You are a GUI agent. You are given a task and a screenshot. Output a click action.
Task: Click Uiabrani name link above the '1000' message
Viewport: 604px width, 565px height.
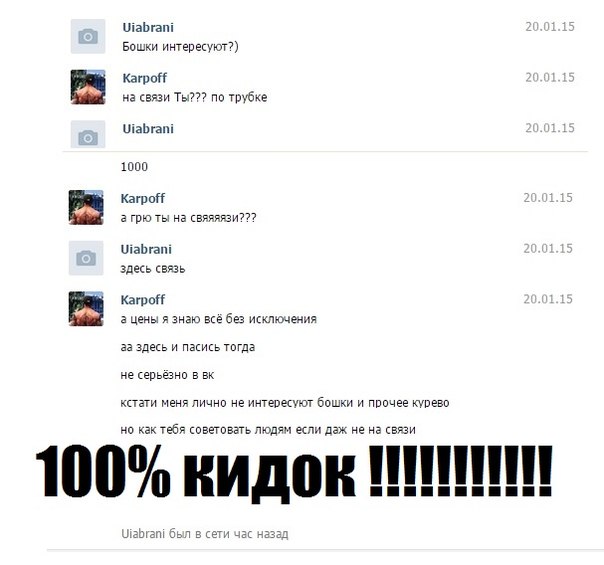148,129
